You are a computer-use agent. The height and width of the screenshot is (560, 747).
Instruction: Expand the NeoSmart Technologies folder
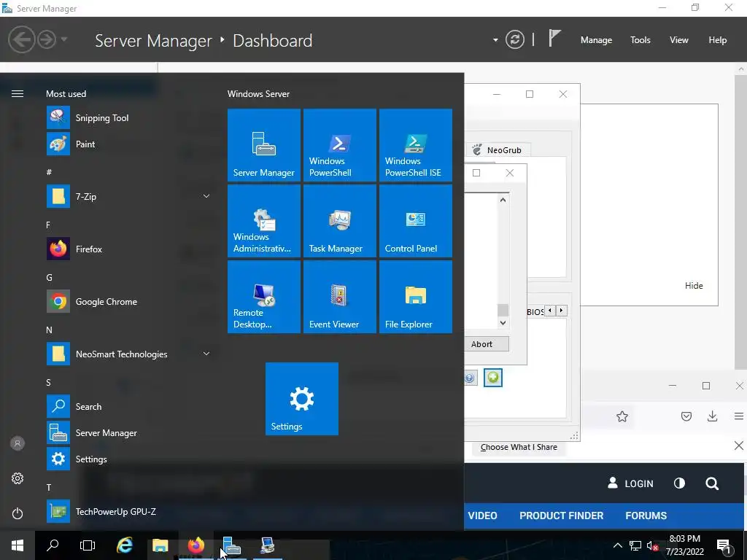pos(206,354)
